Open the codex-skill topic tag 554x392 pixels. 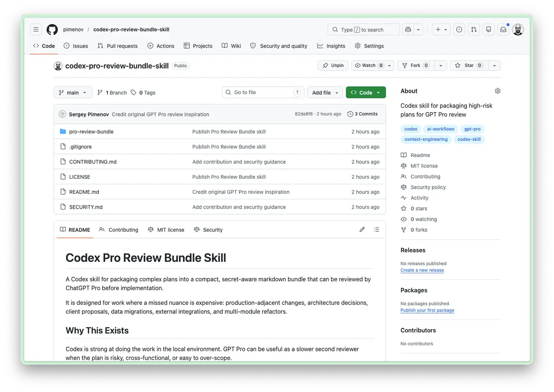coord(469,139)
